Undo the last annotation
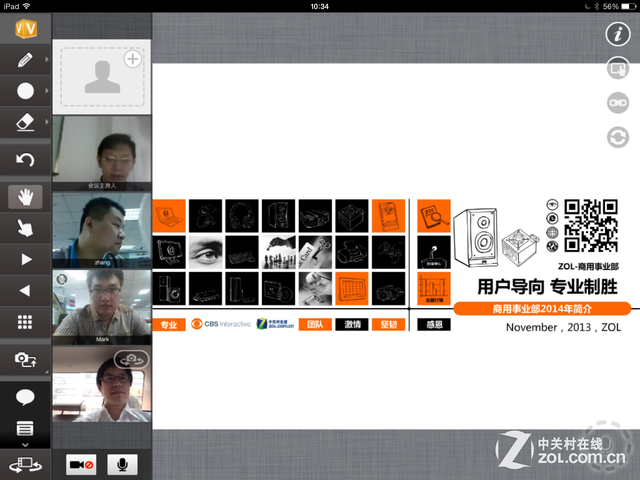The height and width of the screenshot is (480, 640). pos(25,159)
